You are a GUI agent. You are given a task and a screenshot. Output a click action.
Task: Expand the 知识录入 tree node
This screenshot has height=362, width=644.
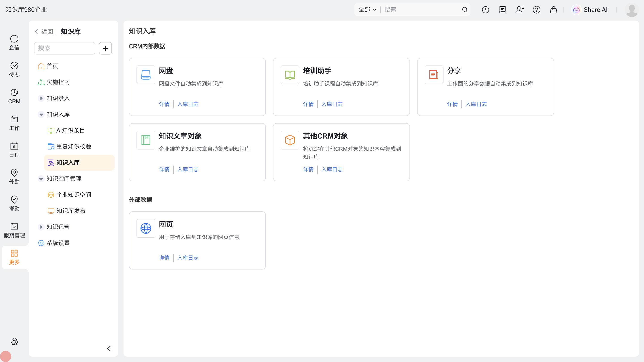pyautogui.click(x=41, y=98)
